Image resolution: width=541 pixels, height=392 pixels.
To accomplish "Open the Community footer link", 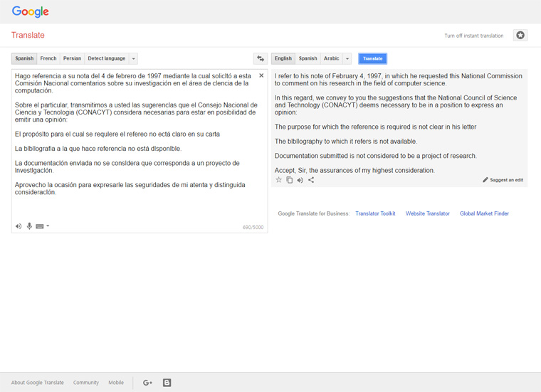I will click(86, 383).
